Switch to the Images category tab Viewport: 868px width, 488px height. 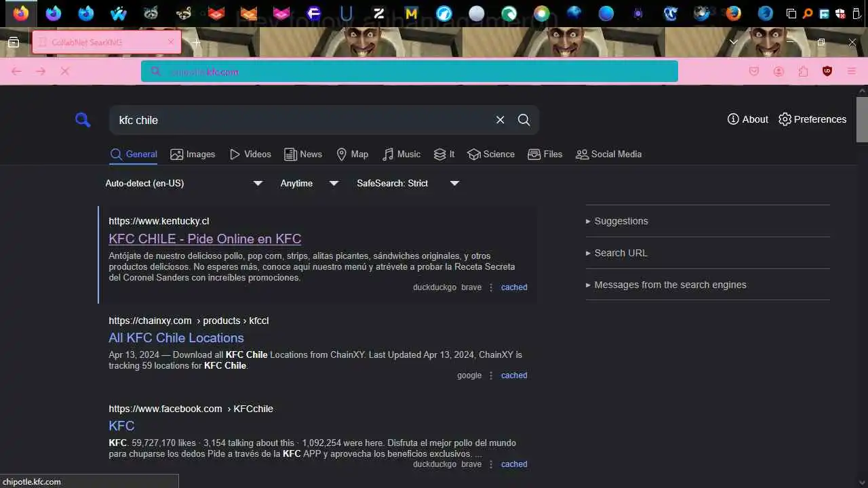point(193,155)
